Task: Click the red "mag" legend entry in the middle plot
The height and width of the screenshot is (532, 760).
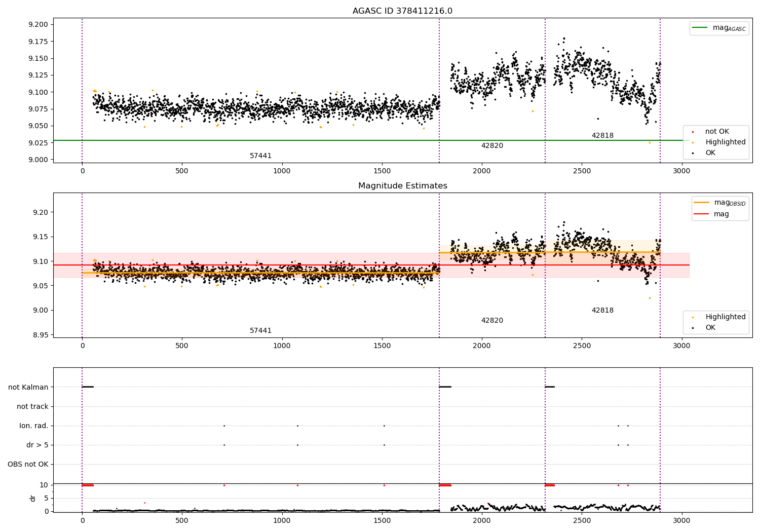Action: pyautogui.click(x=711, y=214)
